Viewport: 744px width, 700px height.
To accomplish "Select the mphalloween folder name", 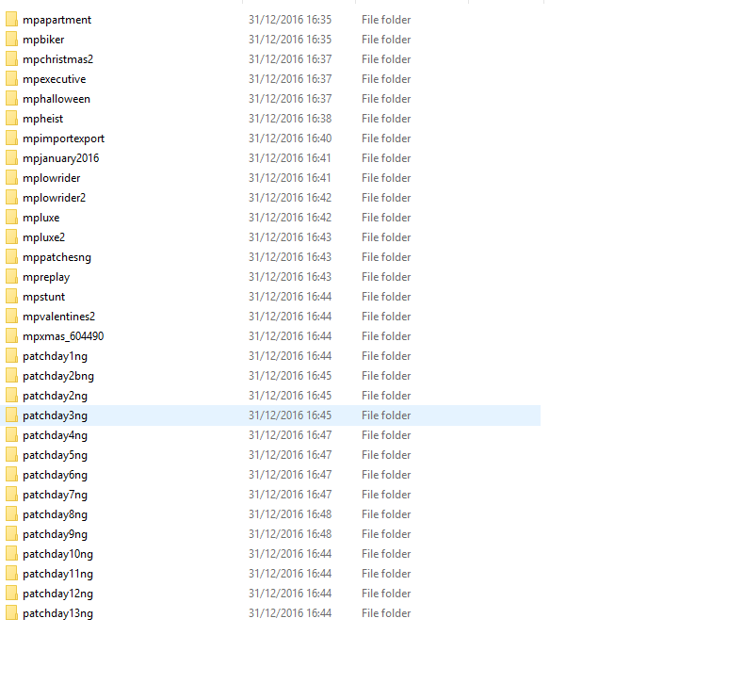I will click(56, 99).
